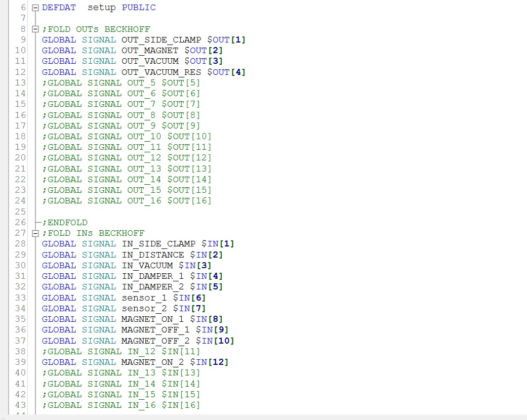Image resolution: width=527 pixels, height=420 pixels.
Task: Place cursor on OUT_SIDE_CLAMP signal name
Action: pos(161,39)
